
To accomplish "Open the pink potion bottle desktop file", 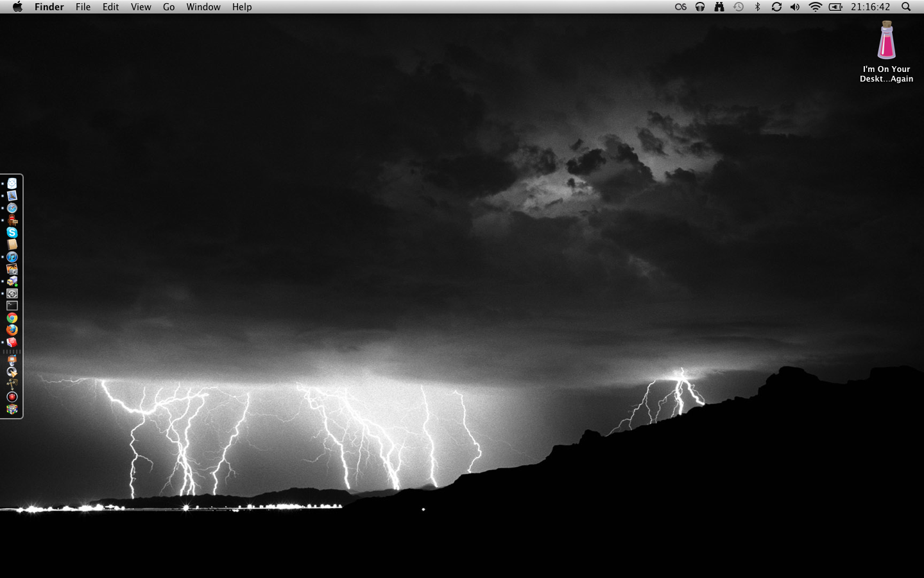I will point(886,41).
